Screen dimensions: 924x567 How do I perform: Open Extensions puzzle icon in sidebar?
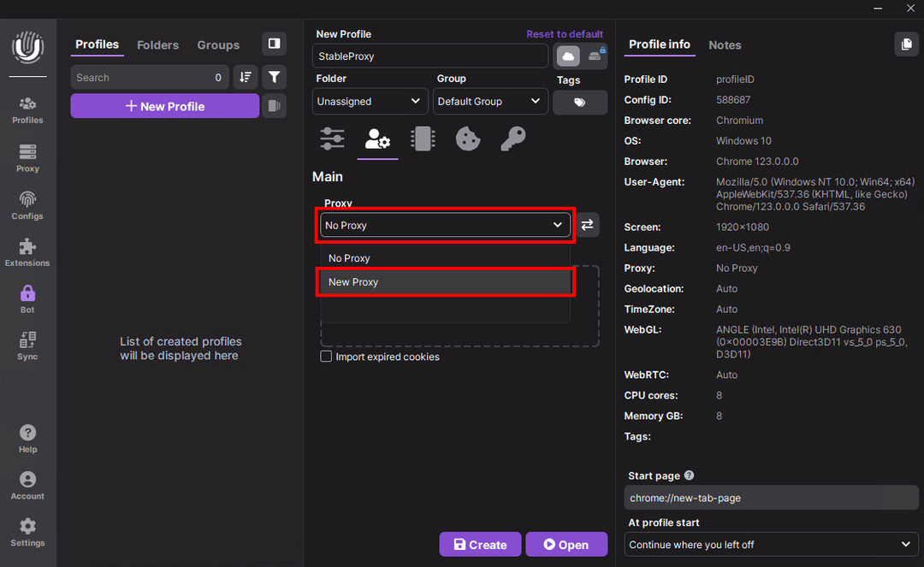coord(27,251)
